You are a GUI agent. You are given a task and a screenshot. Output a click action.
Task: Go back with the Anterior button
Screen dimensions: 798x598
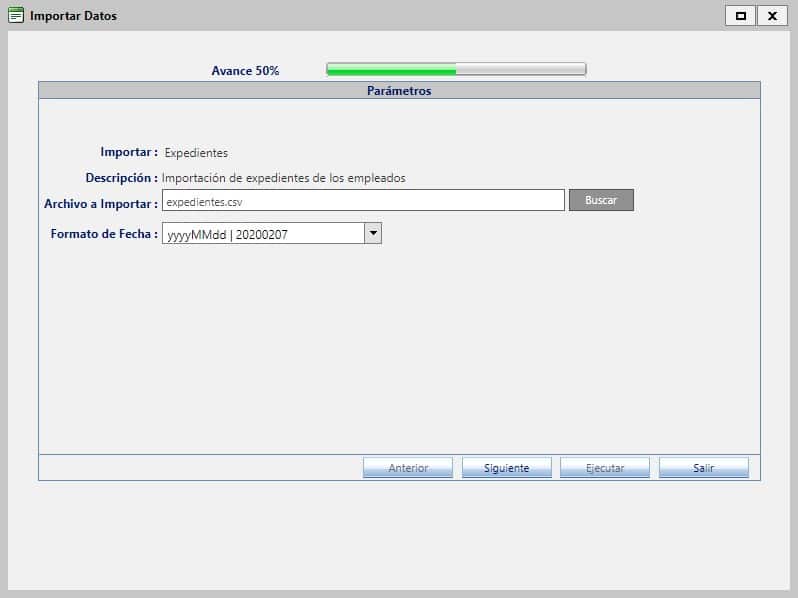(408, 468)
